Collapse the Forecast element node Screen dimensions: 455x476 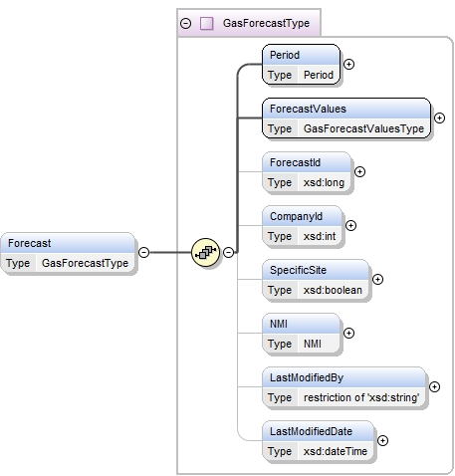click(143, 252)
